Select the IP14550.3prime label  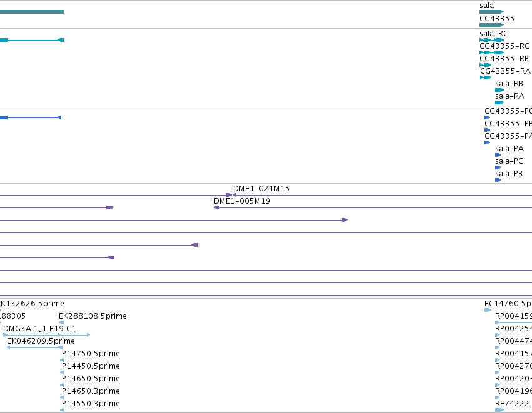pyautogui.click(x=90, y=403)
